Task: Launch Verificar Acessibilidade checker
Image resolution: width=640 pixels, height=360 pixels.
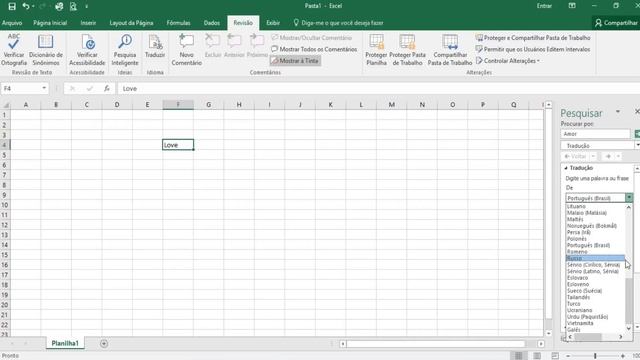Action: pyautogui.click(x=87, y=50)
